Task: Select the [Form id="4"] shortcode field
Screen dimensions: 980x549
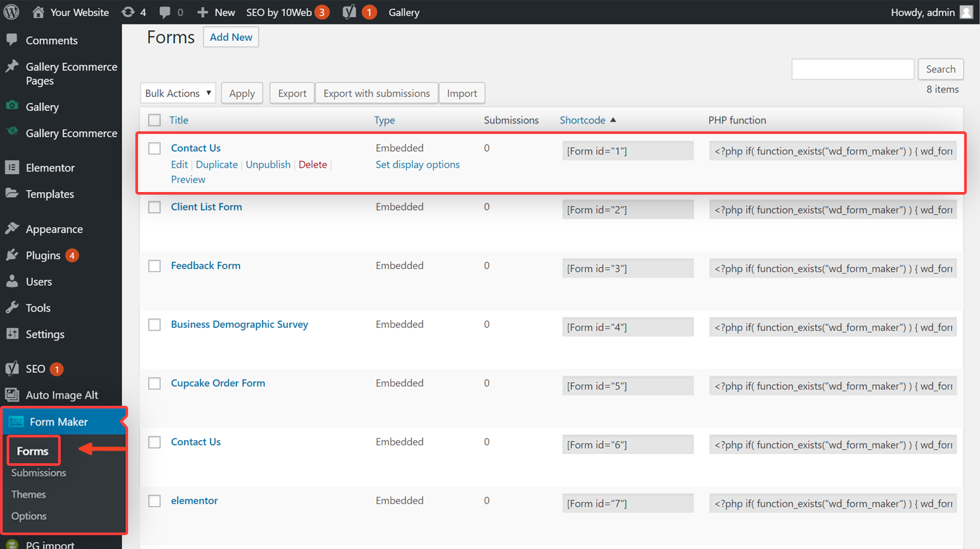Action: pyautogui.click(x=628, y=327)
